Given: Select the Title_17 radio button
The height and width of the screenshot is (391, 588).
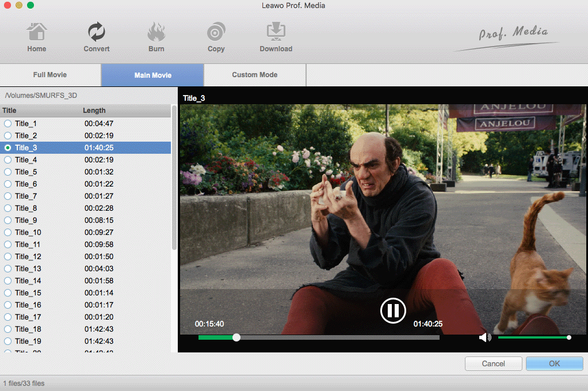Looking at the screenshot, I should tap(8, 317).
